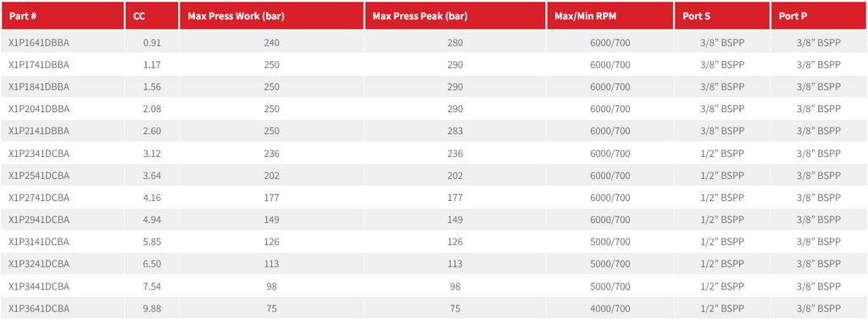Click the 240 work pressure cell
This screenshot has height=319, width=868.
point(272,42)
